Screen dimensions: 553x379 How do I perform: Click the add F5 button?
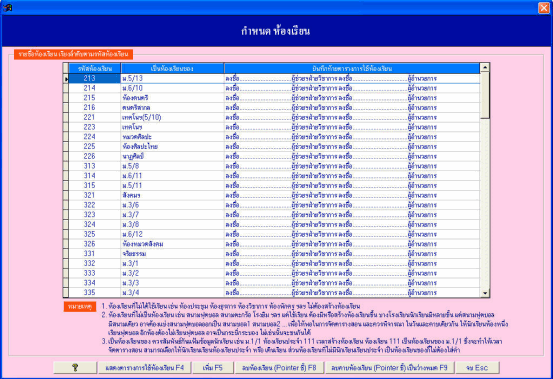(x=213, y=367)
